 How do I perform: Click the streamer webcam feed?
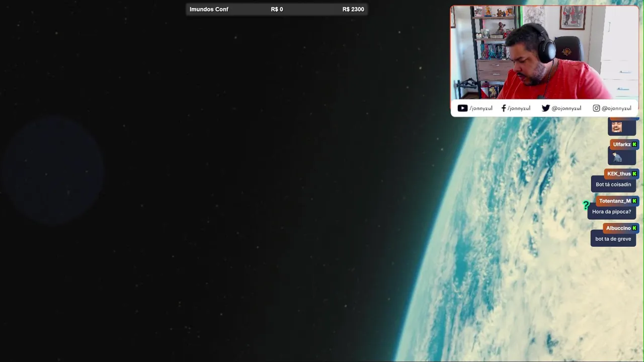544,52
